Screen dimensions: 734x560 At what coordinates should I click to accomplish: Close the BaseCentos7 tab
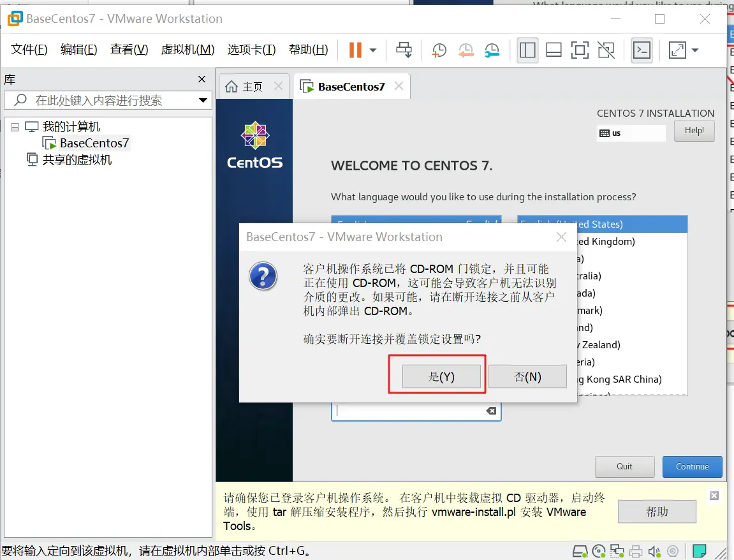click(399, 86)
